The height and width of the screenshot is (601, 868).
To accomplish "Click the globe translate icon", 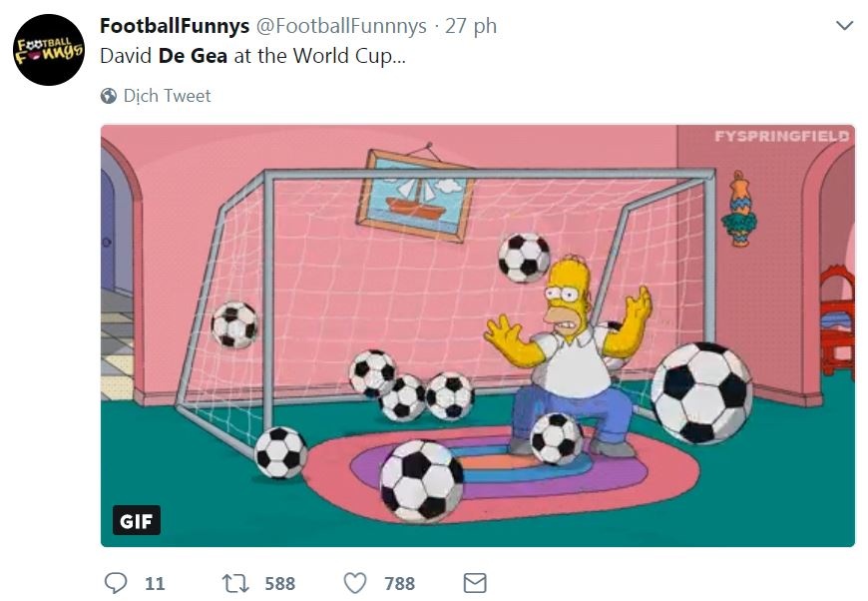I will [x=109, y=97].
